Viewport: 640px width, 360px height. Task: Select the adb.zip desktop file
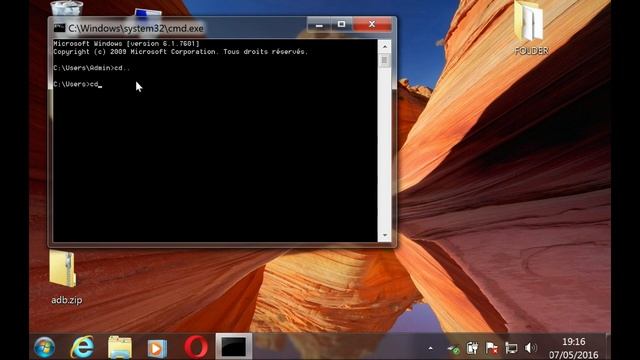pyautogui.click(x=66, y=278)
